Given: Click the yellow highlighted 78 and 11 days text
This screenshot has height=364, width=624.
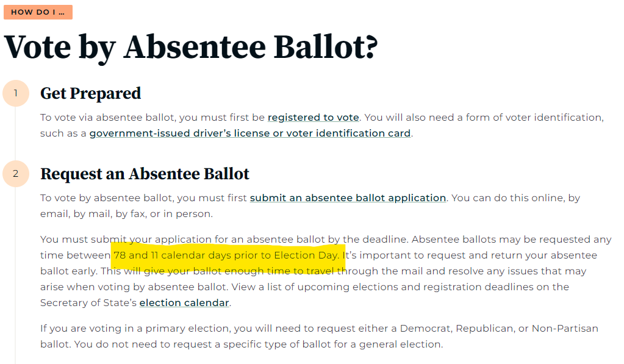Looking at the screenshot, I should [226, 255].
